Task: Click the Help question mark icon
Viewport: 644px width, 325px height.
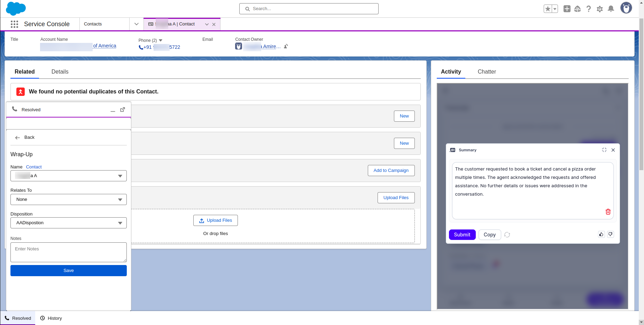Action: [x=588, y=9]
